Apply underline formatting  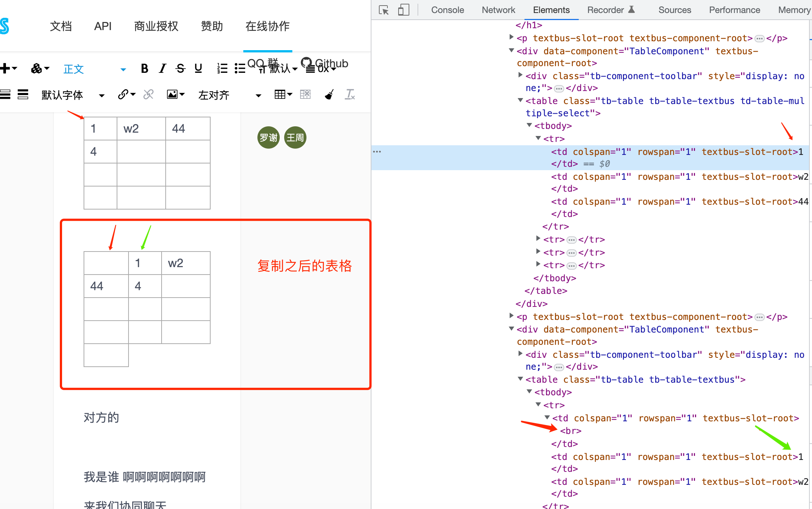point(198,68)
